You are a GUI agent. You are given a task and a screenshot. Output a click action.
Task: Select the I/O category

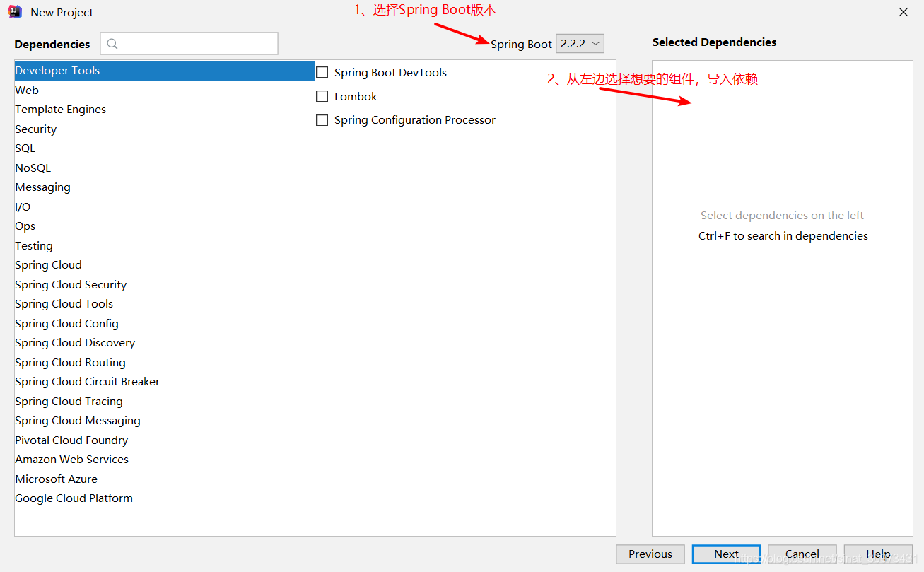pyautogui.click(x=165, y=206)
